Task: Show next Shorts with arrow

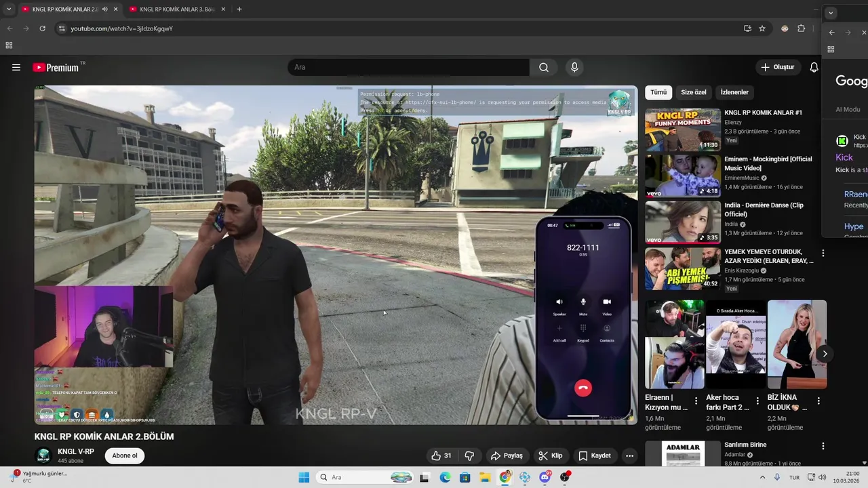Action: click(x=825, y=354)
